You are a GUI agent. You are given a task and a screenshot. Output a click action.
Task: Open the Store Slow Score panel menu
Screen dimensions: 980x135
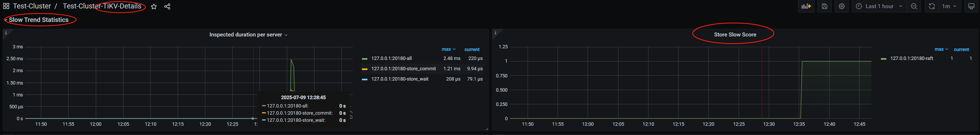pyautogui.click(x=735, y=35)
